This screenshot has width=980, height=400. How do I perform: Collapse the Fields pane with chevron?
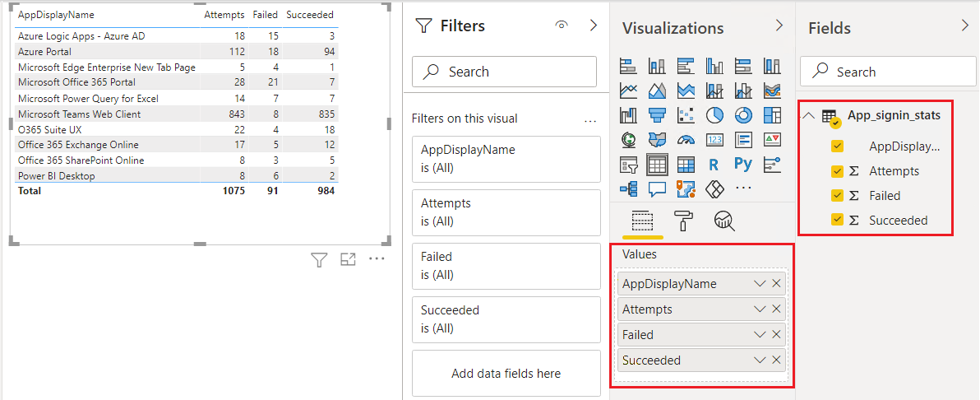[x=964, y=26]
